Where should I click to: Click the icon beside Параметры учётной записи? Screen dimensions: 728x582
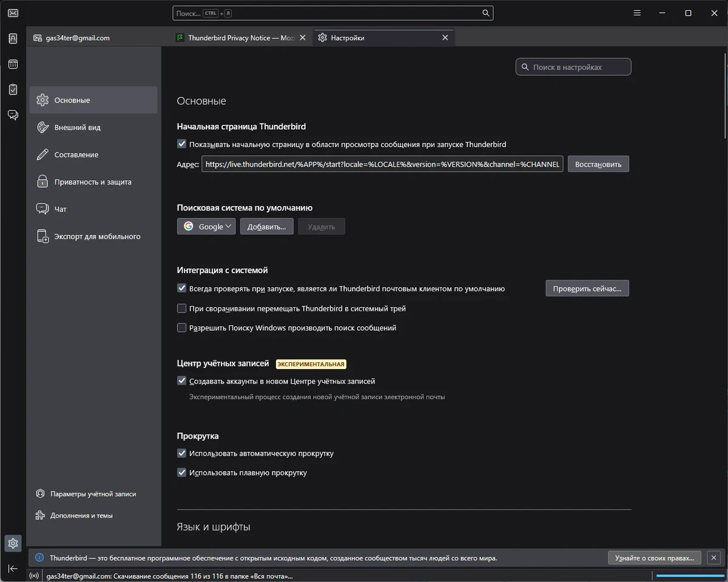click(41, 494)
